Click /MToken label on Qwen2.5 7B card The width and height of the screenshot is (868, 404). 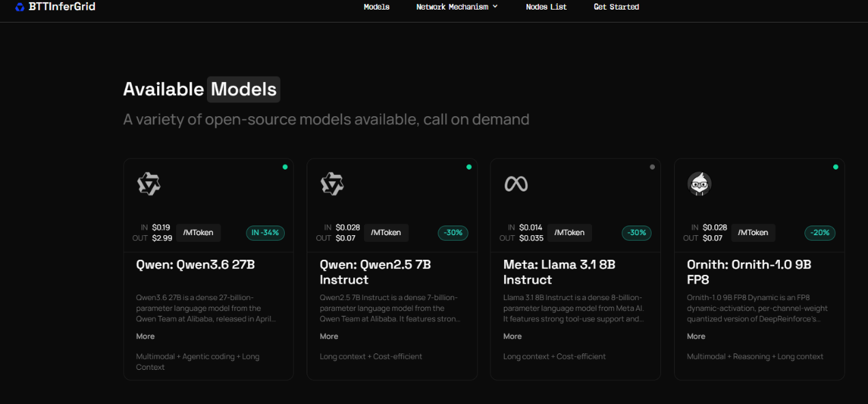(386, 232)
